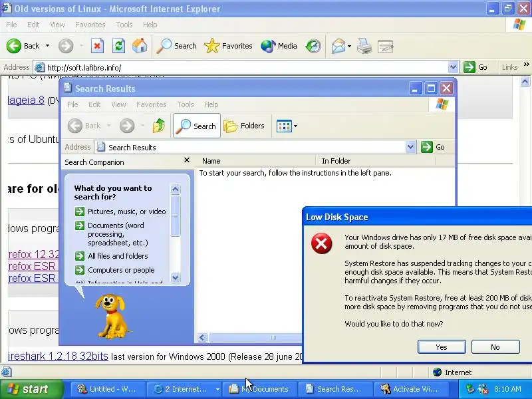Click the browser scroll up arrow

[525, 81]
